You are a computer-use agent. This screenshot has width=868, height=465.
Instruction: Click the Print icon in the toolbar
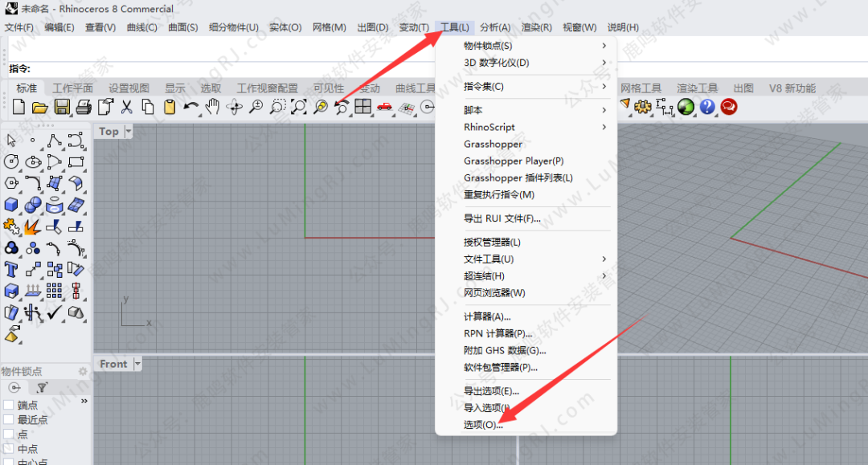[84, 107]
